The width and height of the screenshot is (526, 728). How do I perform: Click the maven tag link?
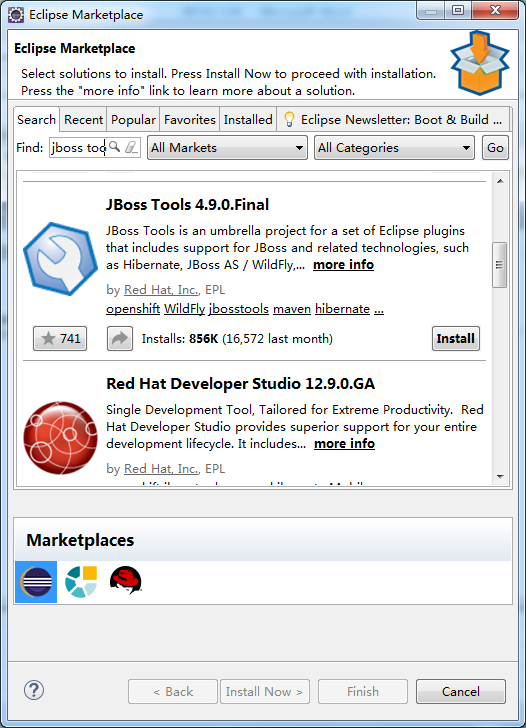292,309
